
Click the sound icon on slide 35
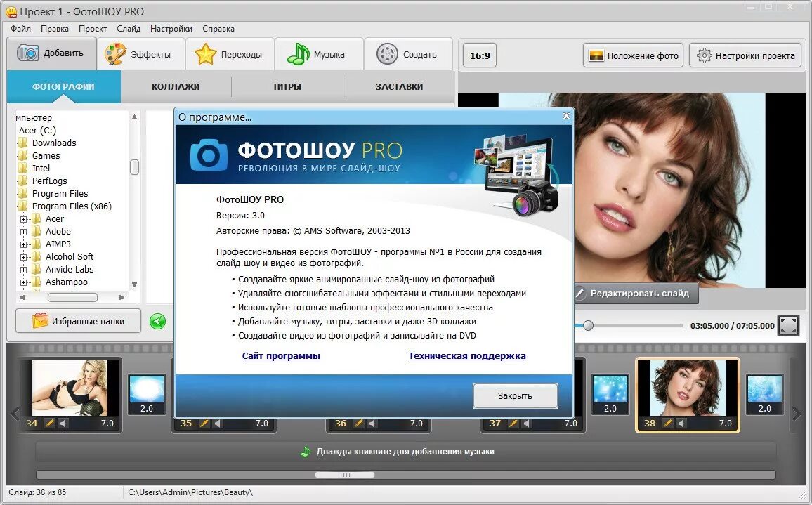pos(218,423)
